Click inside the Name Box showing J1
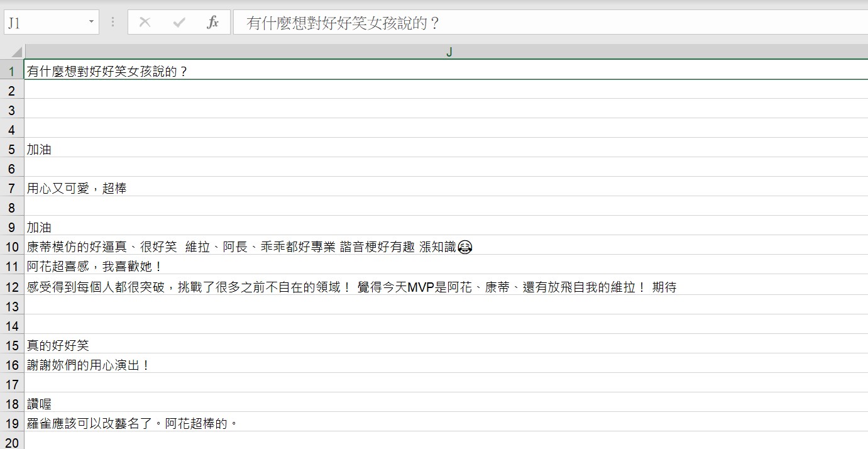 (x=44, y=23)
